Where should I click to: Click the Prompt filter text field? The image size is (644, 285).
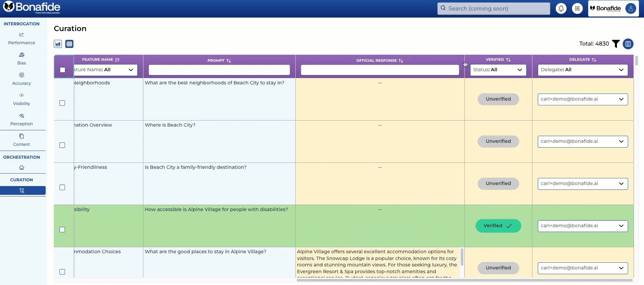pos(219,70)
